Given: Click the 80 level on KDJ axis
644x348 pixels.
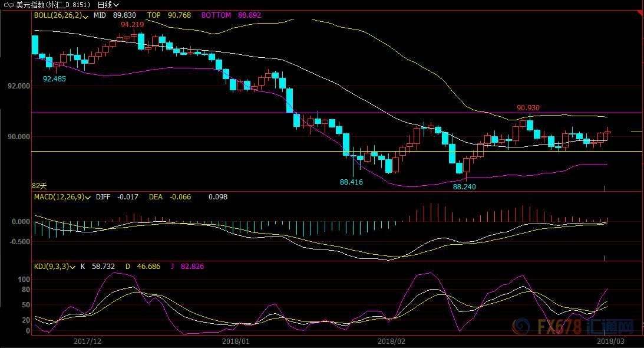Looking at the screenshot, I should tap(26, 290).
